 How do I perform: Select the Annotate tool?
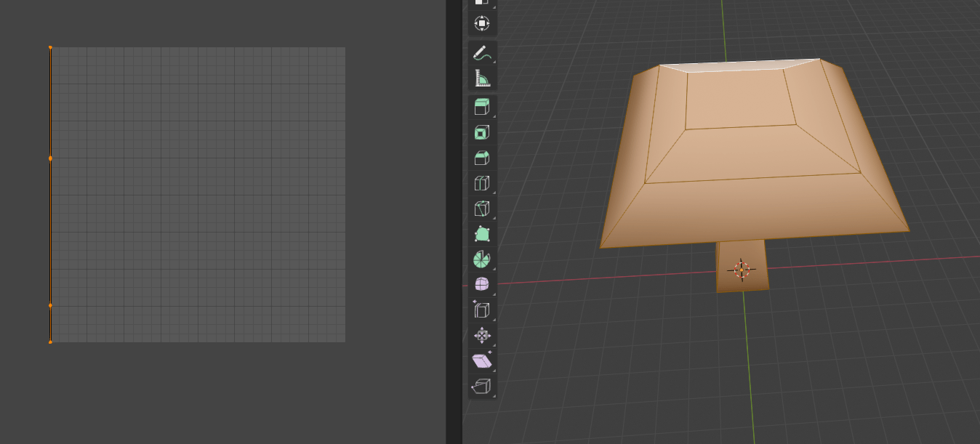pyautogui.click(x=481, y=52)
